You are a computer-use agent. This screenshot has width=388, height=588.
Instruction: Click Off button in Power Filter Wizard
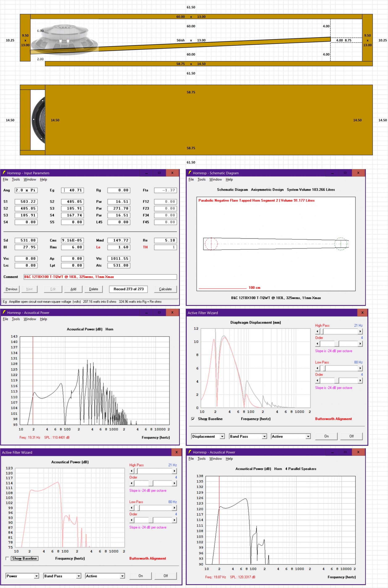pyautogui.click(x=166, y=576)
